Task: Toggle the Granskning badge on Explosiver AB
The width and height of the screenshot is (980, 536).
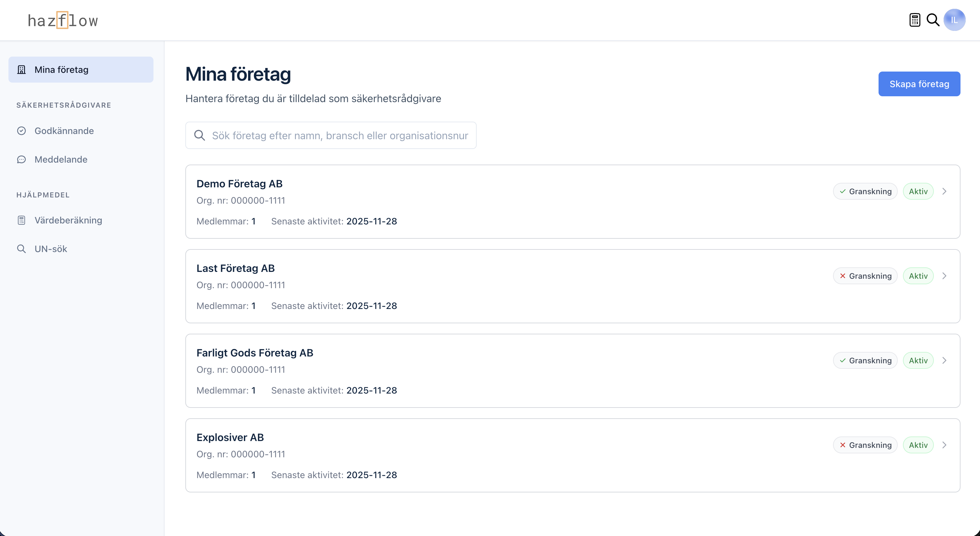Action: [865, 445]
